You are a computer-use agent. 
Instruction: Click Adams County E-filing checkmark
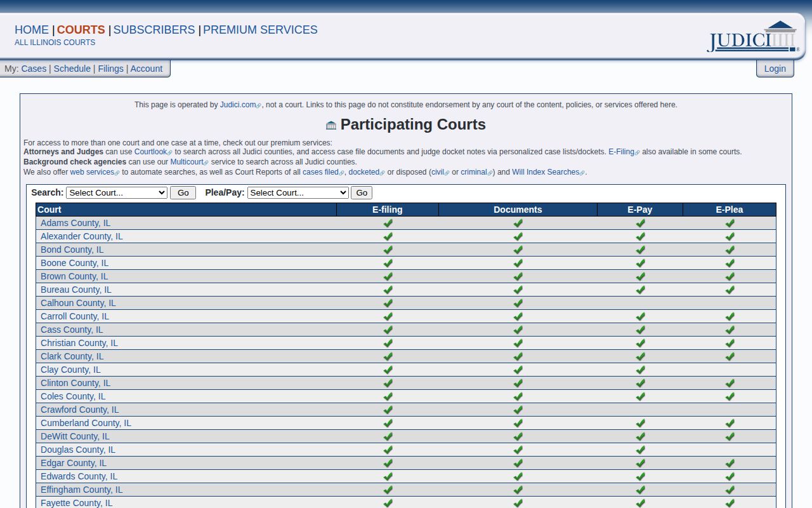click(x=388, y=223)
